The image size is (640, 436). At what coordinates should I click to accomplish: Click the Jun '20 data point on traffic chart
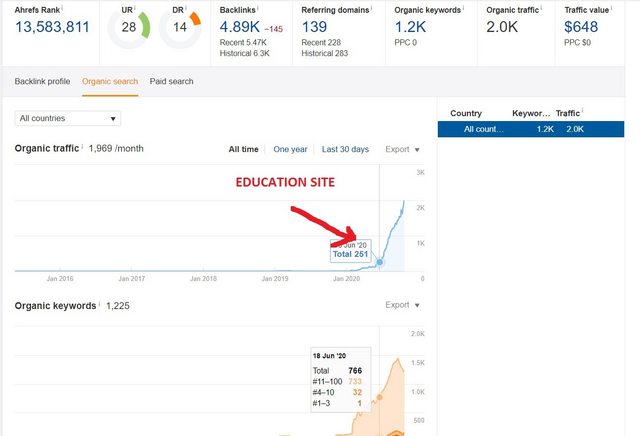pyautogui.click(x=379, y=262)
